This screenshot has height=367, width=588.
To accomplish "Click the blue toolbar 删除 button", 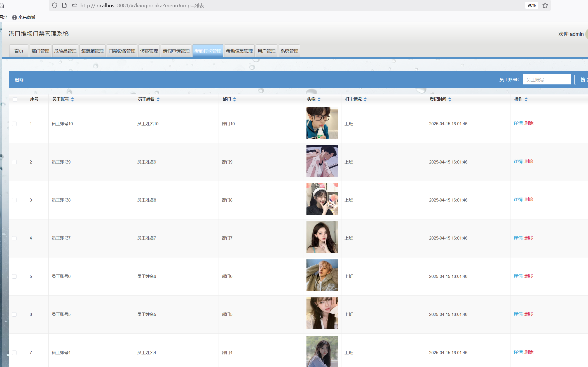I will [19, 80].
